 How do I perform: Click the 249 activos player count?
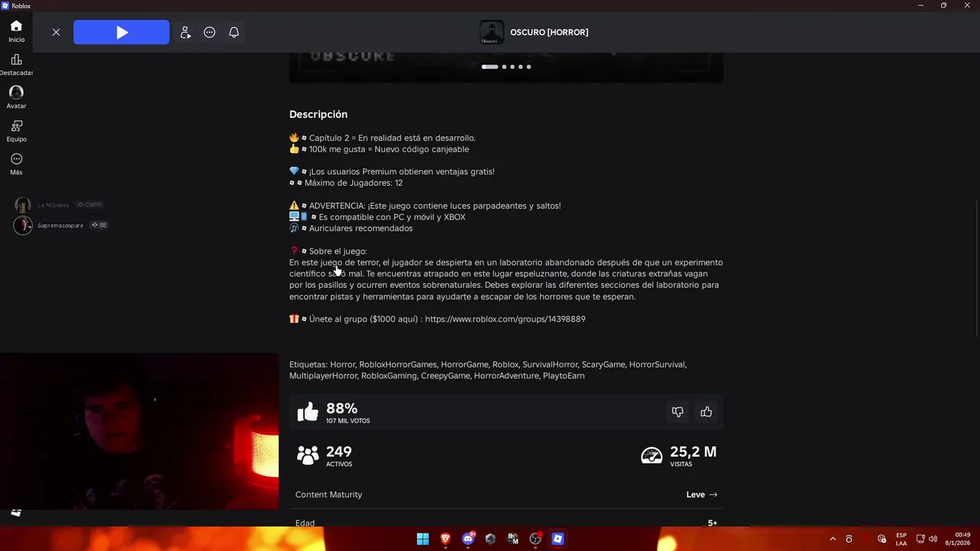click(338, 452)
